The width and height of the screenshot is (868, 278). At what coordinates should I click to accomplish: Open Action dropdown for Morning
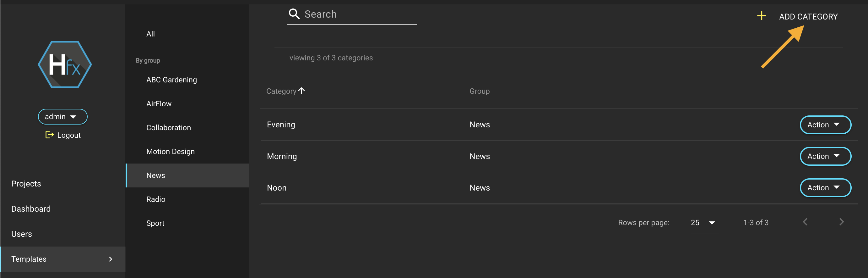(825, 156)
